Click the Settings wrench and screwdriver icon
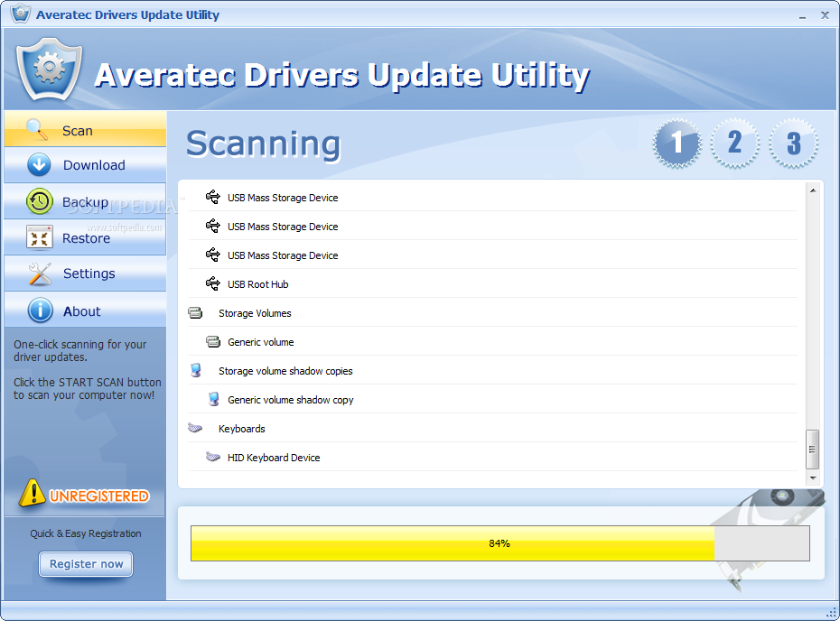Screen dimensions: 840x621 coord(40,273)
